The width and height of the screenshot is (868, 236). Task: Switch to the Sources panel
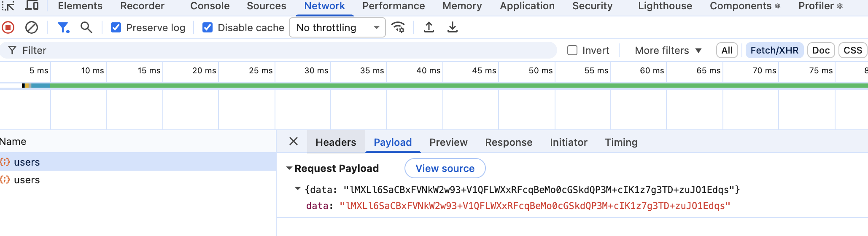[267, 6]
